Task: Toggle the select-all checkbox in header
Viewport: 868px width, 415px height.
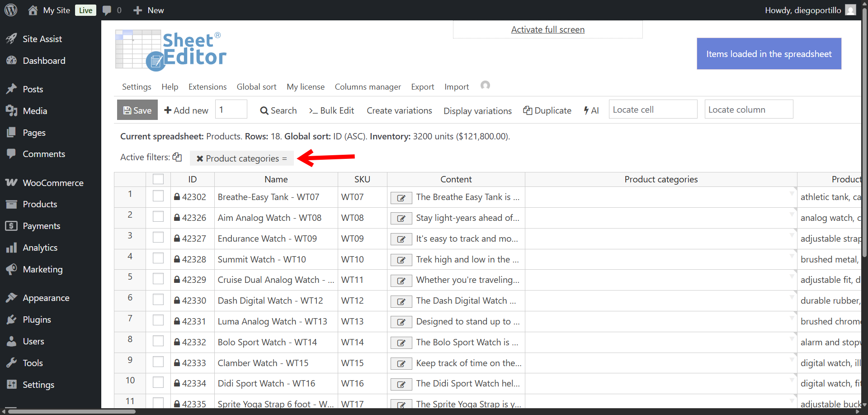Action: 158,179
